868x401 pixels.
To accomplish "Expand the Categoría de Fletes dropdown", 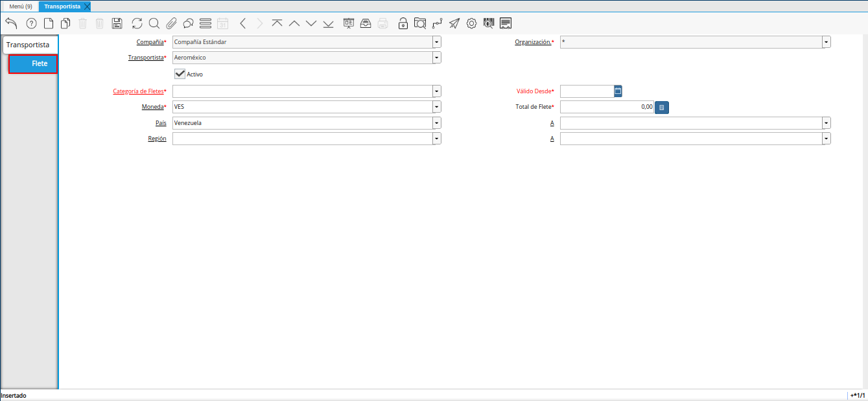I will tap(437, 91).
